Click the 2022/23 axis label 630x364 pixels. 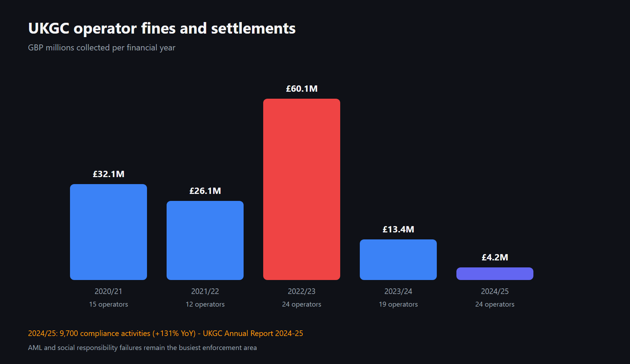(302, 291)
